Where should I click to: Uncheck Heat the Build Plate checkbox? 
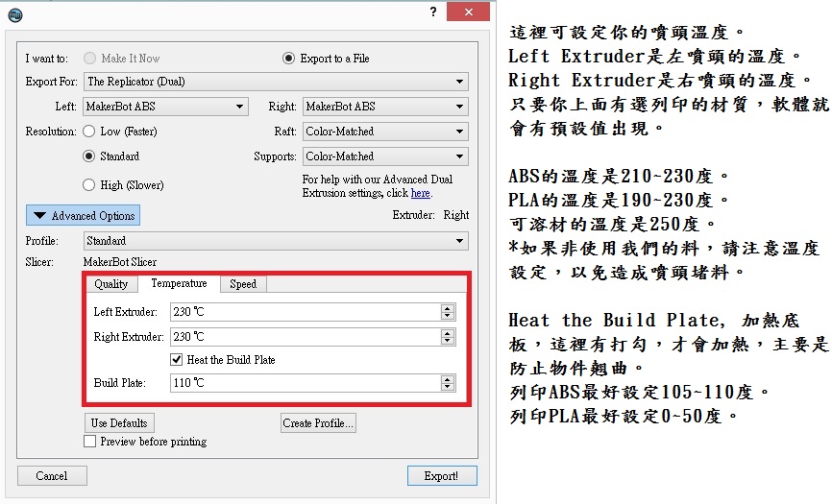pyautogui.click(x=176, y=360)
